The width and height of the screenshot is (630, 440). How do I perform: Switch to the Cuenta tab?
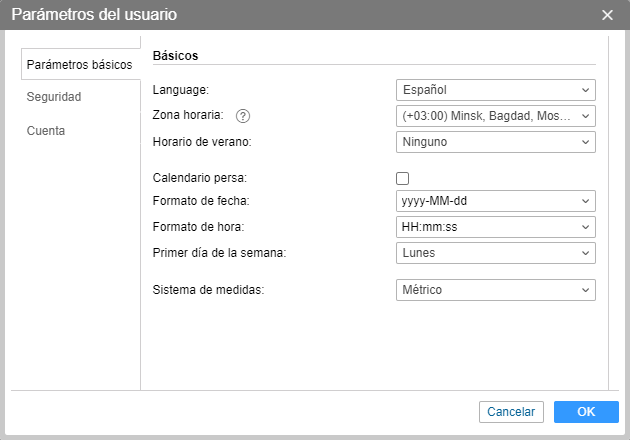[x=46, y=130]
